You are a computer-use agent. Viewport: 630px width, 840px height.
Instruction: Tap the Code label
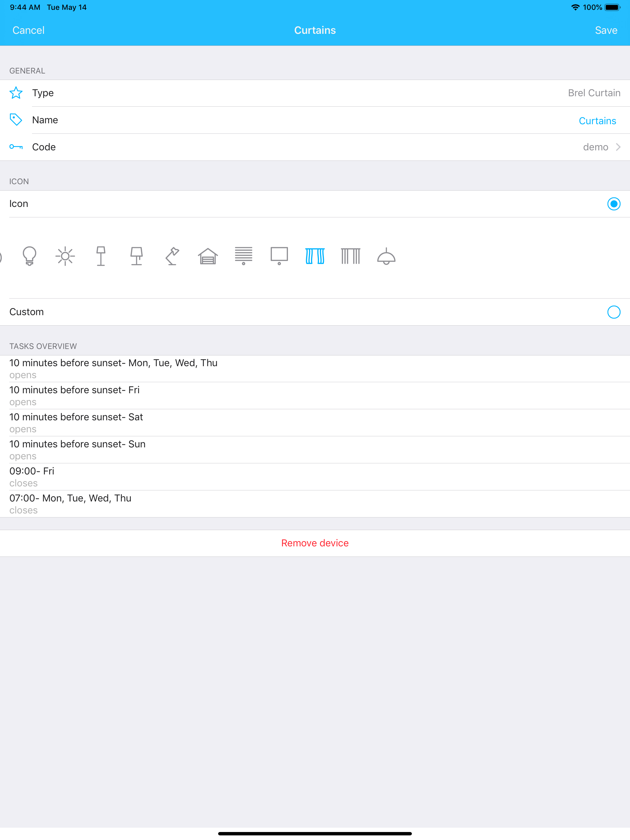pyautogui.click(x=44, y=147)
